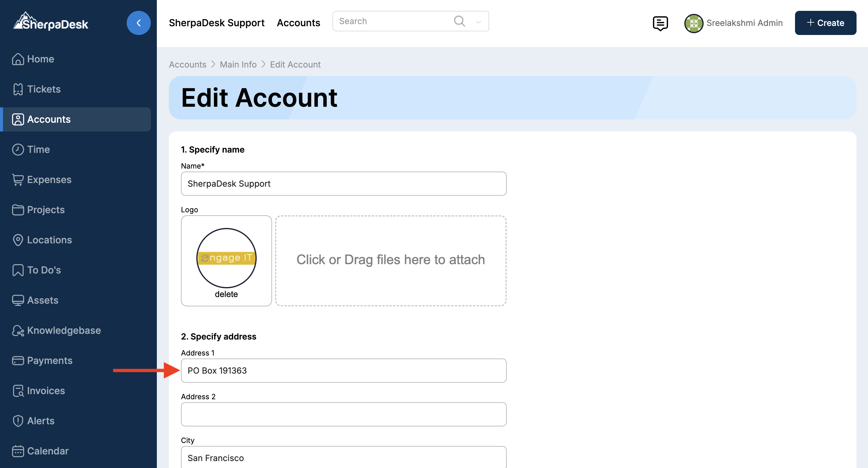Open the Expenses section
Screen dimensions: 868x468
[x=49, y=180]
